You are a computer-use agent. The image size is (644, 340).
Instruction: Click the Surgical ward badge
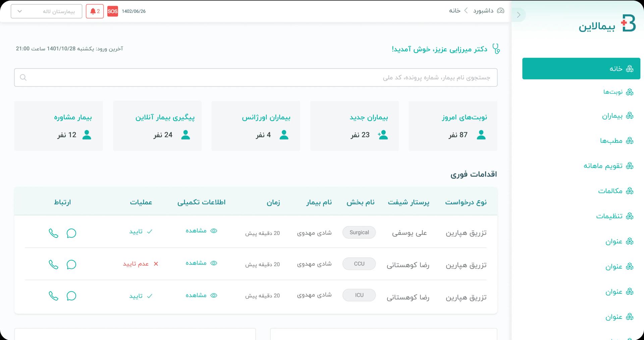(x=359, y=233)
